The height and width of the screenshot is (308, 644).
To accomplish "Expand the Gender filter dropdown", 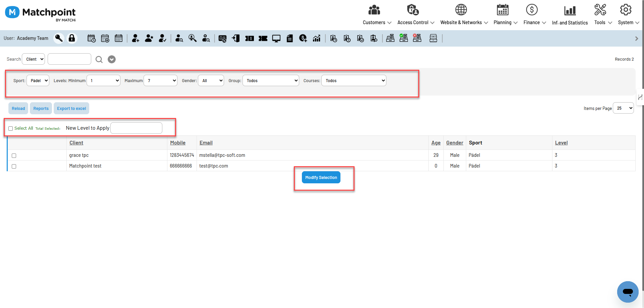I will (211, 81).
